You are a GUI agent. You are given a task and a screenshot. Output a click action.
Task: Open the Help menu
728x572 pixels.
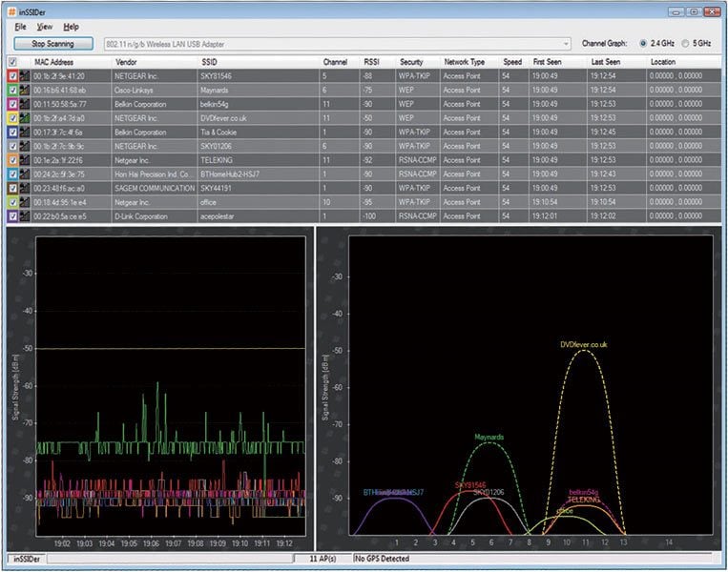click(71, 27)
